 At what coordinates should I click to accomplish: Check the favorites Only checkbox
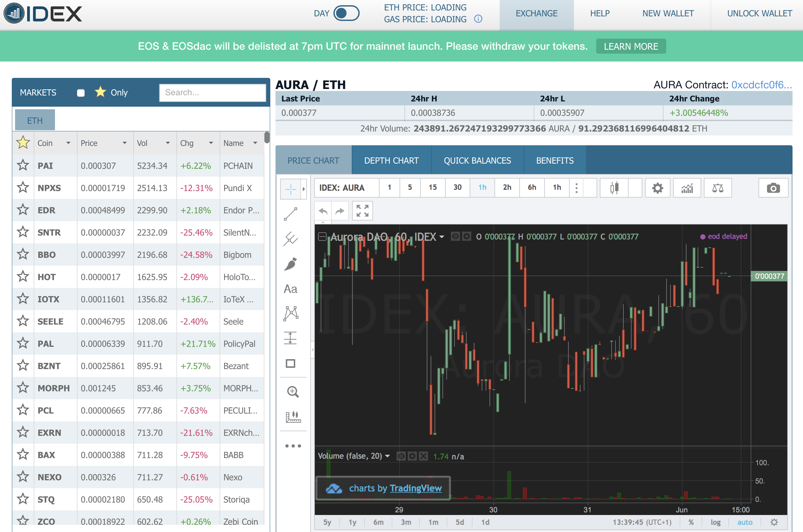81,93
